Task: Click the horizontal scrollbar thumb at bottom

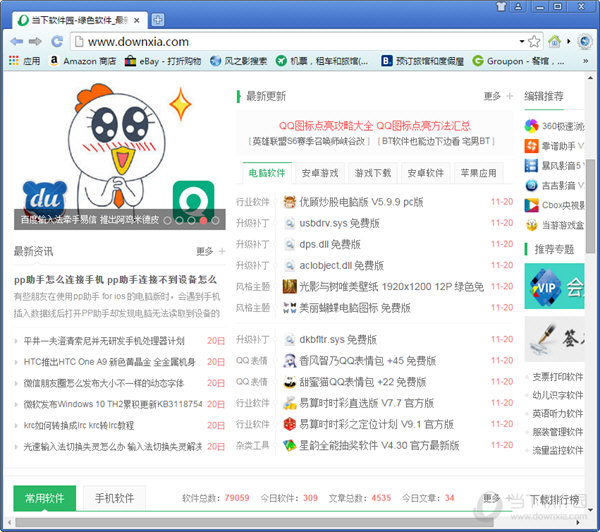Action: point(254,522)
